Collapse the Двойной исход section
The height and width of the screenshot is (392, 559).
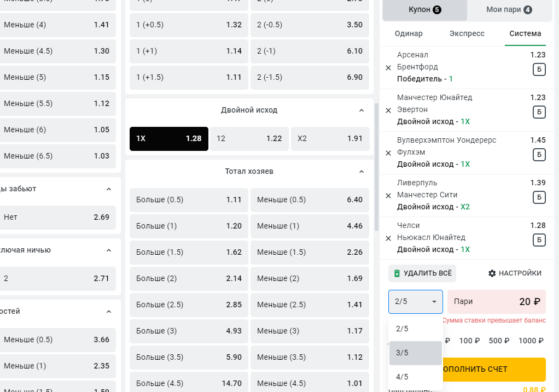click(x=362, y=110)
